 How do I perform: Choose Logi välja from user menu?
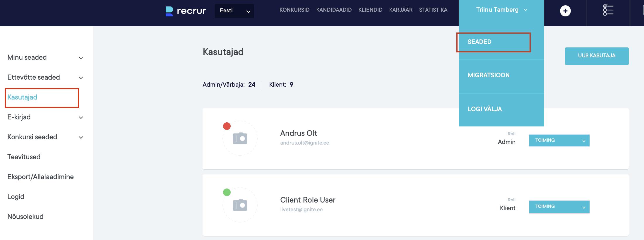click(485, 109)
